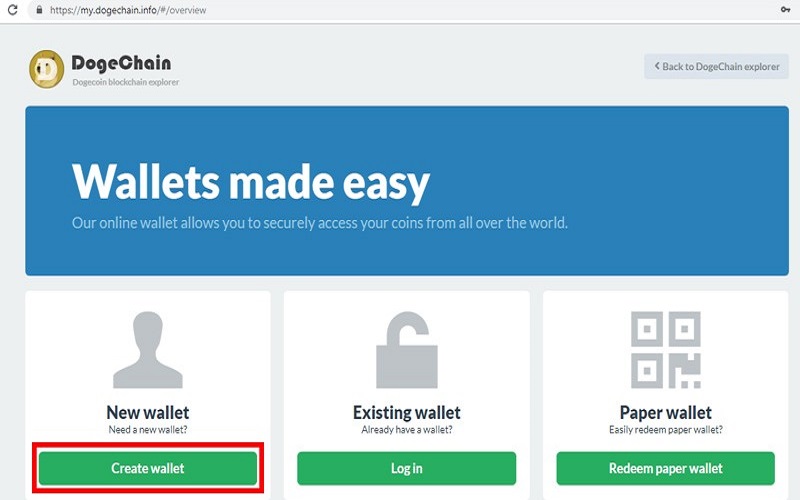Click the QR code Paper wallet icon
This screenshot has height=500, width=800.
point(666,349)
